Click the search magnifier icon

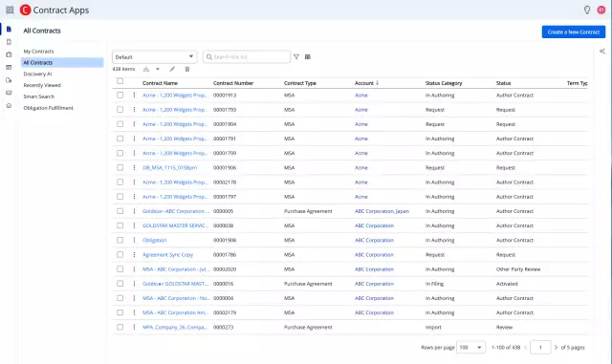209,57
